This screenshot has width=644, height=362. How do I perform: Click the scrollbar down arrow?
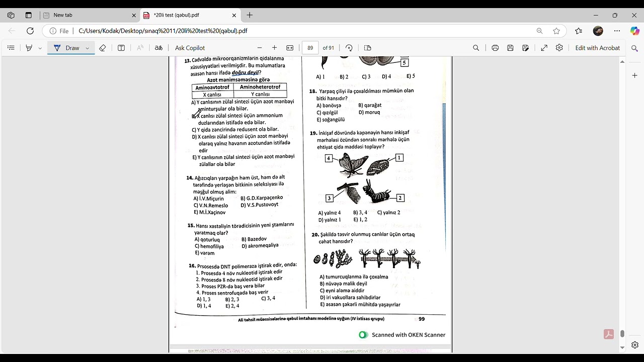coord(622,347)
